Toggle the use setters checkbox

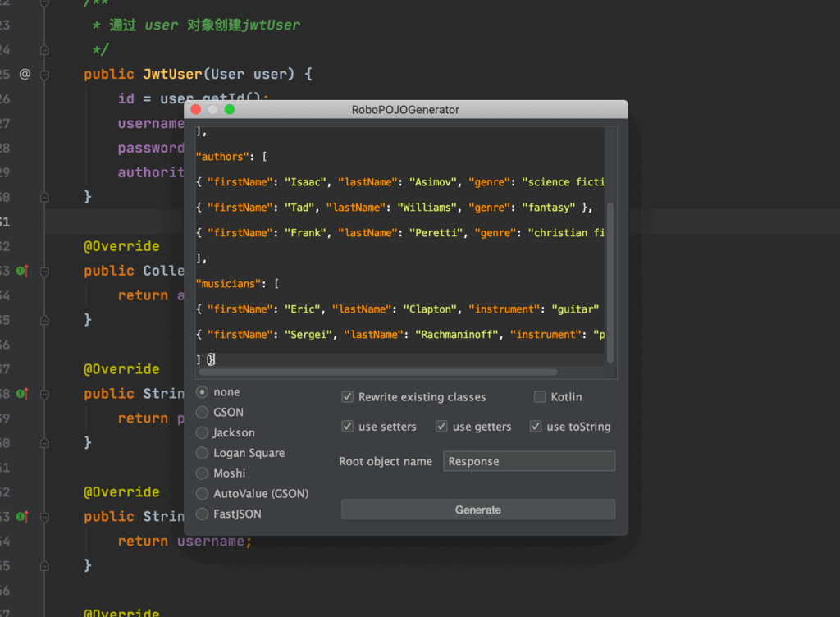[x=348, y=427]
